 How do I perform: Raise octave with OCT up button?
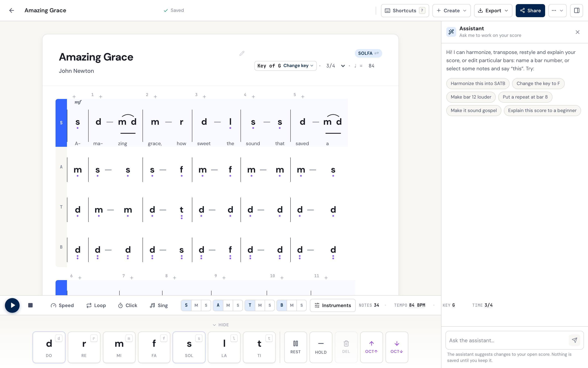(371, 347)
